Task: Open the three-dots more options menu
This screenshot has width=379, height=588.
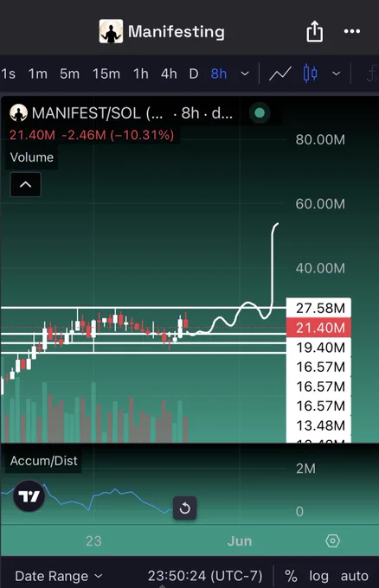Action: point(352,31)
